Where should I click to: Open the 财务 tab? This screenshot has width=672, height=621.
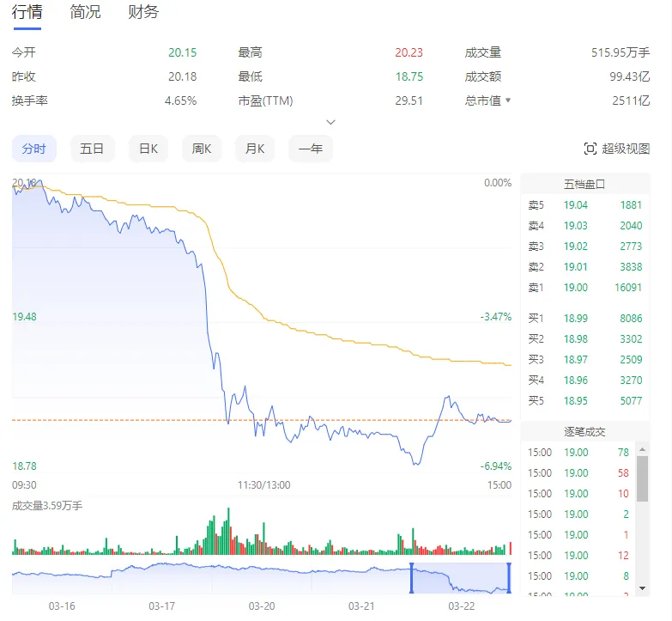click(x=143, y=12)
